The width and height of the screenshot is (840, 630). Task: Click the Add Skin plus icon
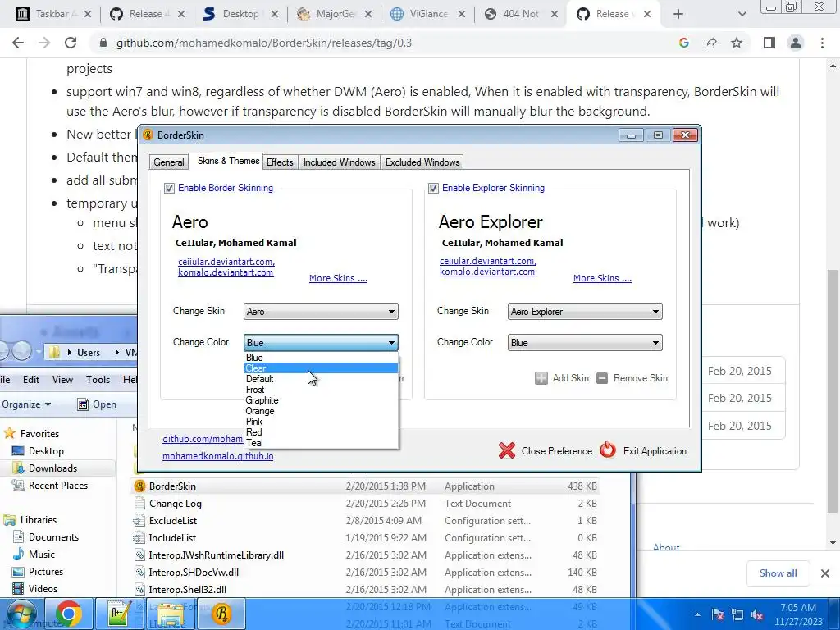541,378
